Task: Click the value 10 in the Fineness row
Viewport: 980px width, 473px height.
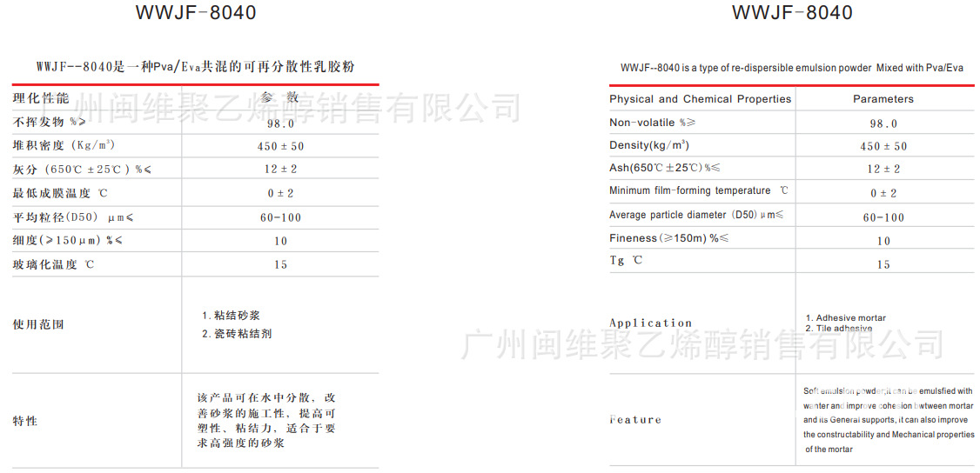Action: (883, 241)
